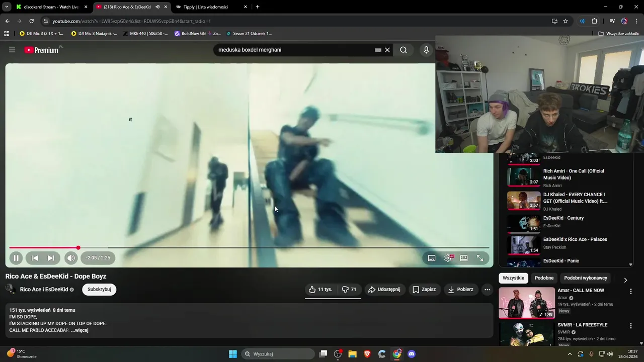Show hidden system tray icons
Image resolution: width=644 pixels, height=362 pixels.
[570, 354]
